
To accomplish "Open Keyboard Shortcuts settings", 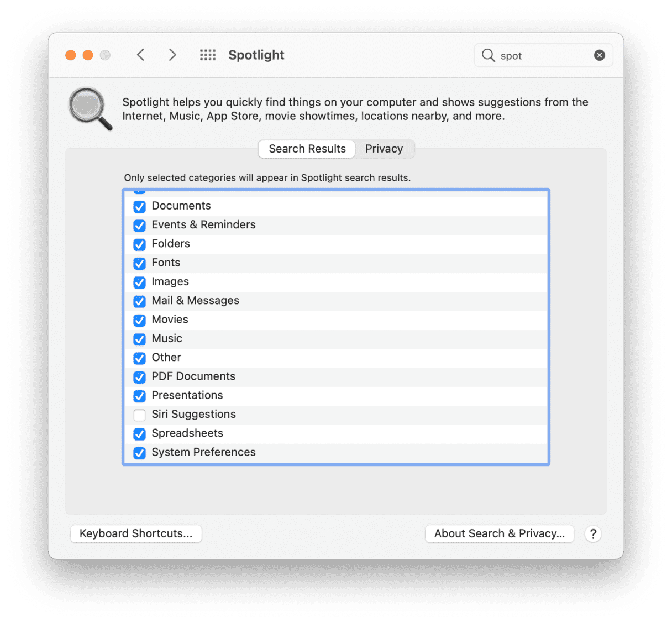I will coord(136,534).
